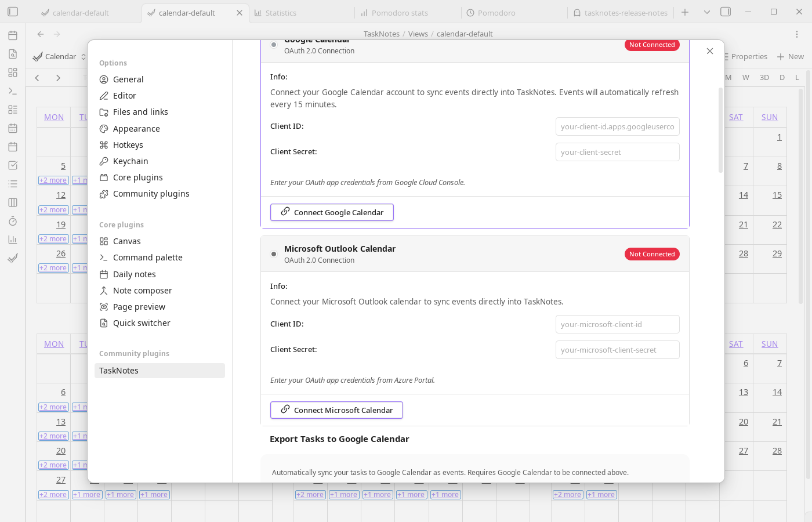The width and height of the screenshot is (812, 522).
Task: Click the Connect Google Calendar button
Action: [332, 212]
